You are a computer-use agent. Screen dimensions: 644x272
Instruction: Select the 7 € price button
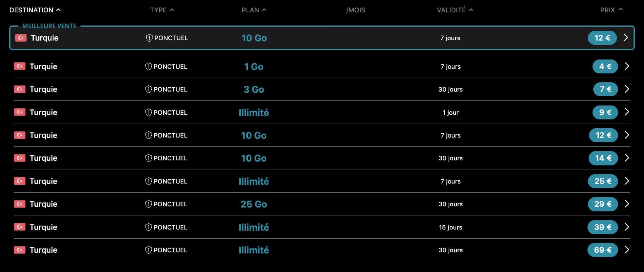pyautogui.click(x=605, y=89)
